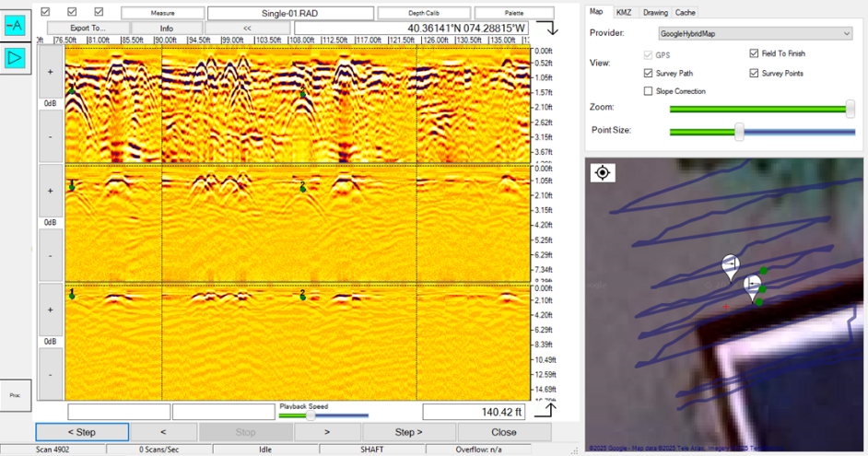Open the Export To... options
The height and width of the screenshot is (456, 868).
(x=88, y=29)
